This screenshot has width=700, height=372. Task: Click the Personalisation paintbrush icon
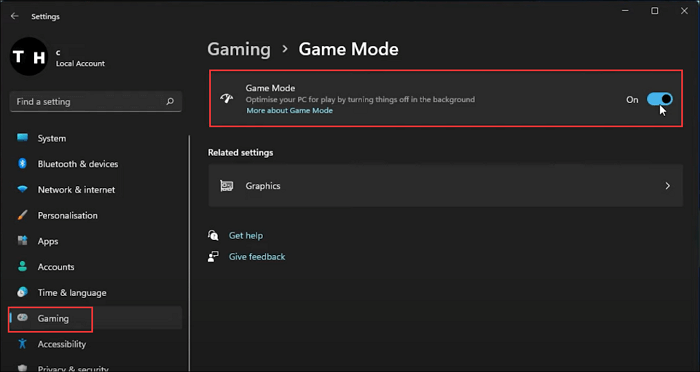click(22, 215)
